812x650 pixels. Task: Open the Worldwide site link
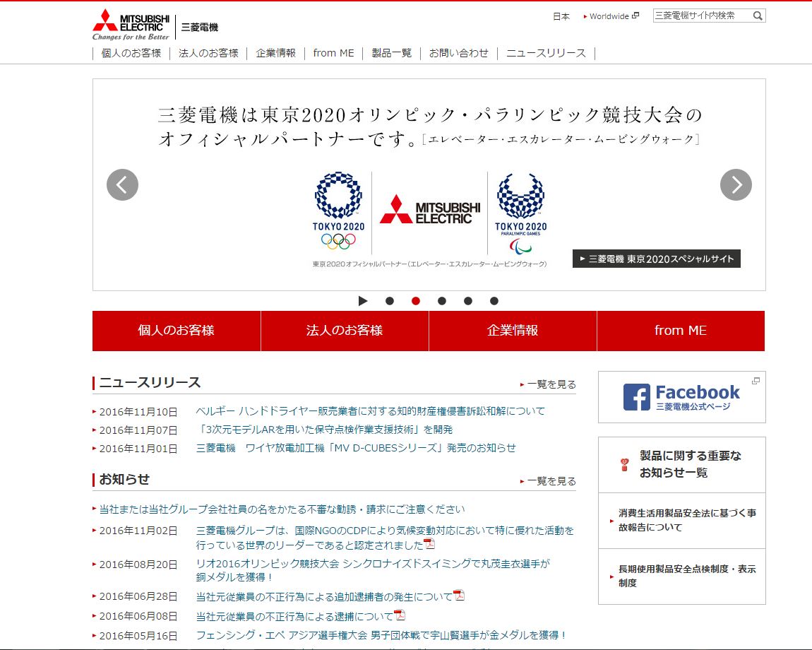(609, 16)
